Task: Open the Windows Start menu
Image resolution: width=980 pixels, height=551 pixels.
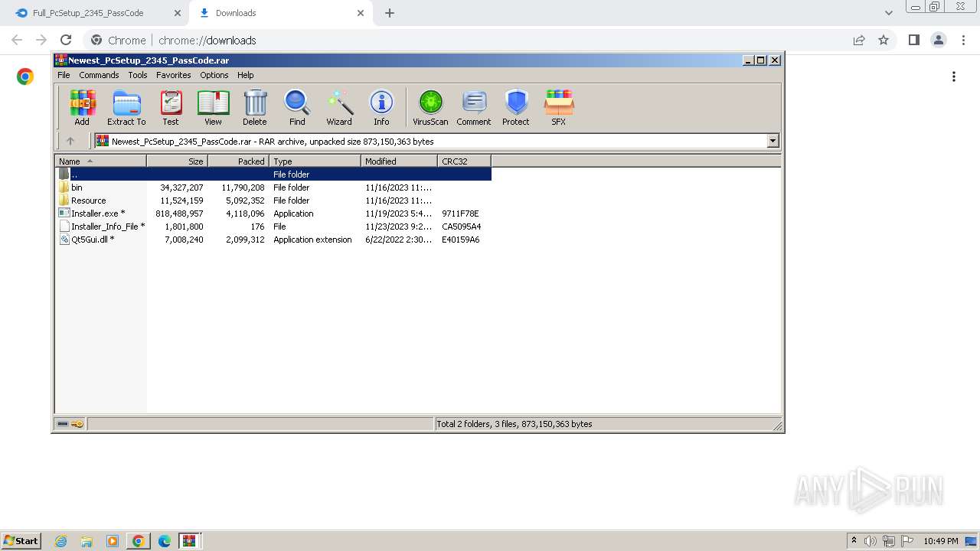Action: 21,541
